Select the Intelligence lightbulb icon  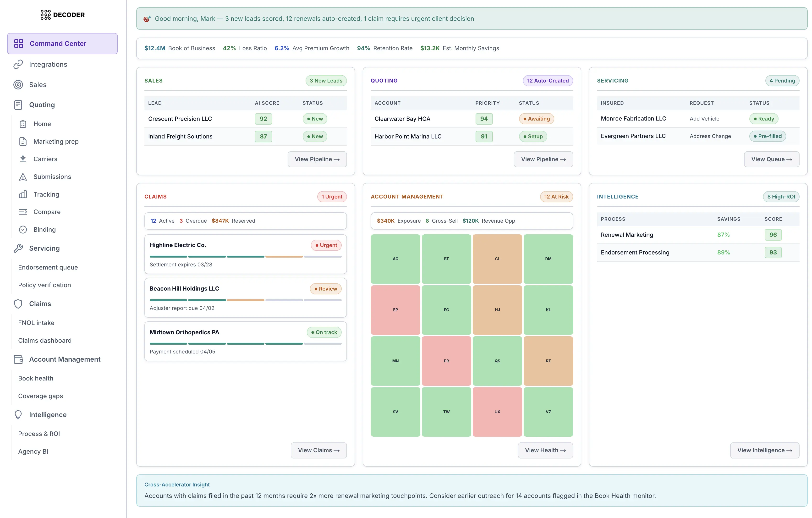coord(18,414)
